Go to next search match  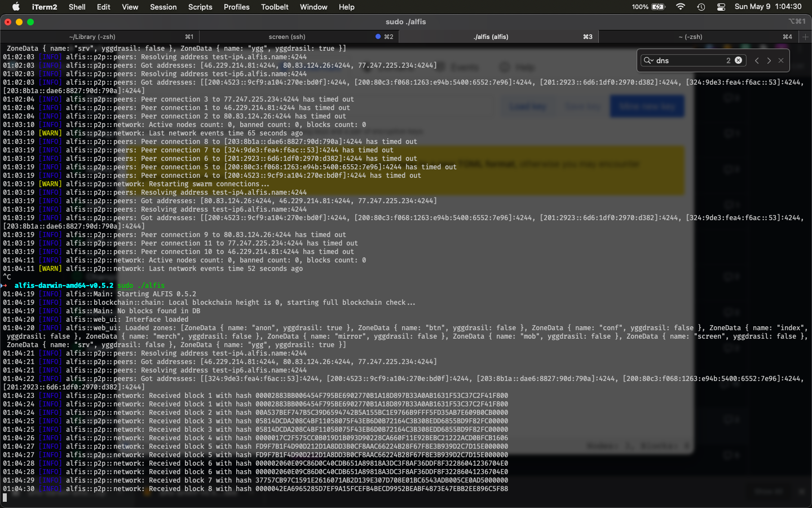point(769,60)
